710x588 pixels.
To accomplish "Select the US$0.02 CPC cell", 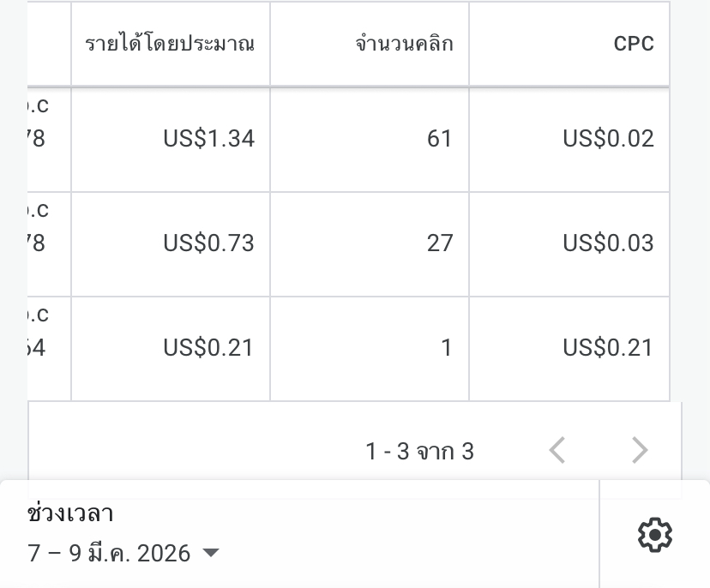I will coord(608,139).
